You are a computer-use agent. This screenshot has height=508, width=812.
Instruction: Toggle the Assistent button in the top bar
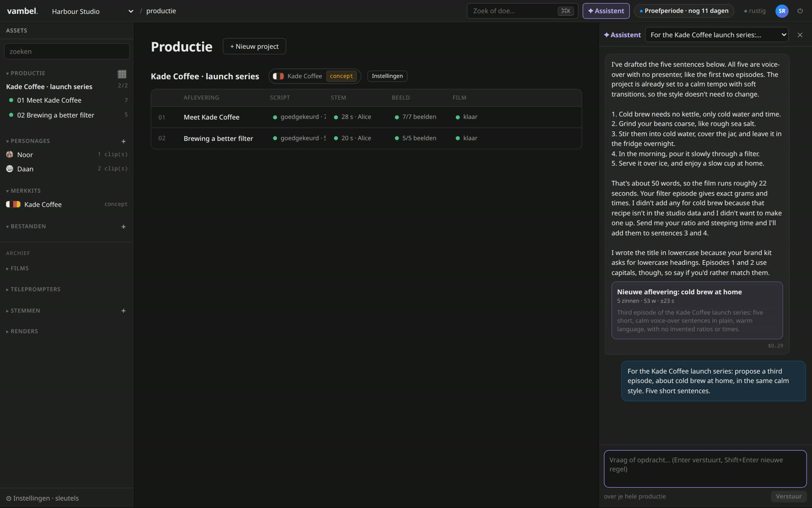606,11
